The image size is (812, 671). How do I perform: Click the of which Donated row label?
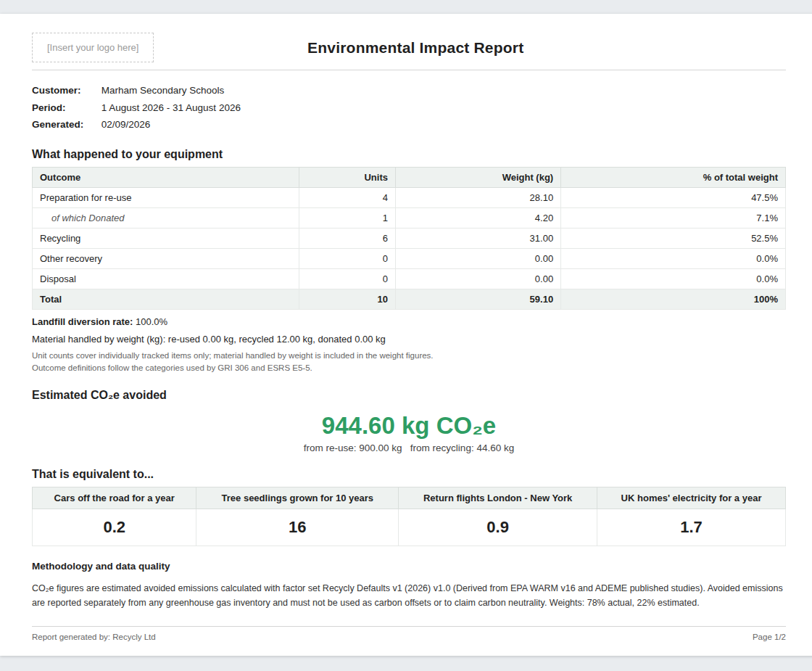(88, 218)
